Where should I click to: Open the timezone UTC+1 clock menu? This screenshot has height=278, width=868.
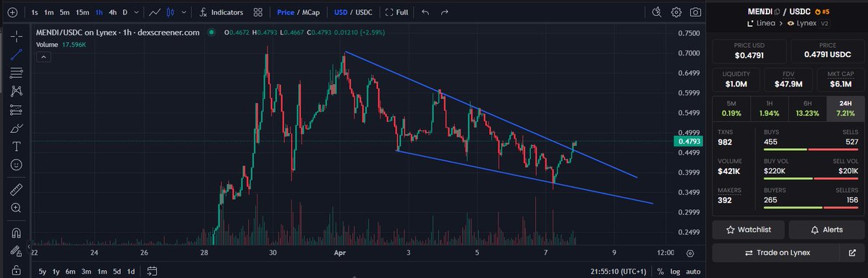[x=618, y=271]
